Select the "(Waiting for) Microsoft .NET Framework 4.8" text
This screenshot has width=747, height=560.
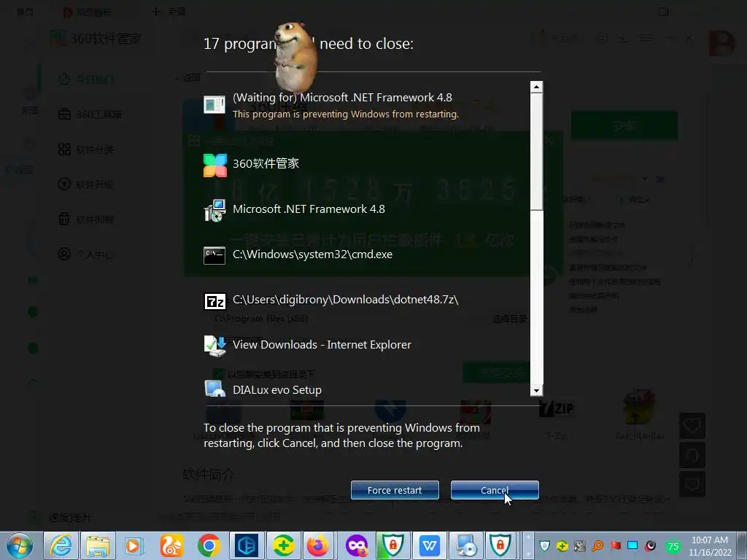(342, 97)
